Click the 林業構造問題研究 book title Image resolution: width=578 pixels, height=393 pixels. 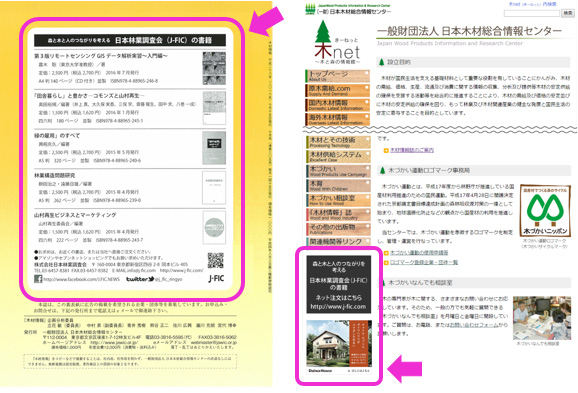pyautogui.click(x=55, y=175)
